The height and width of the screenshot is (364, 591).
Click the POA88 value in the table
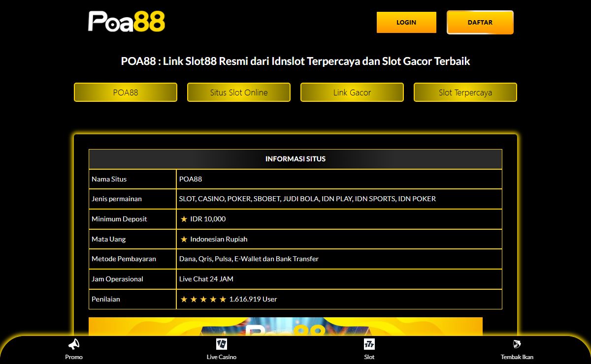191,179
